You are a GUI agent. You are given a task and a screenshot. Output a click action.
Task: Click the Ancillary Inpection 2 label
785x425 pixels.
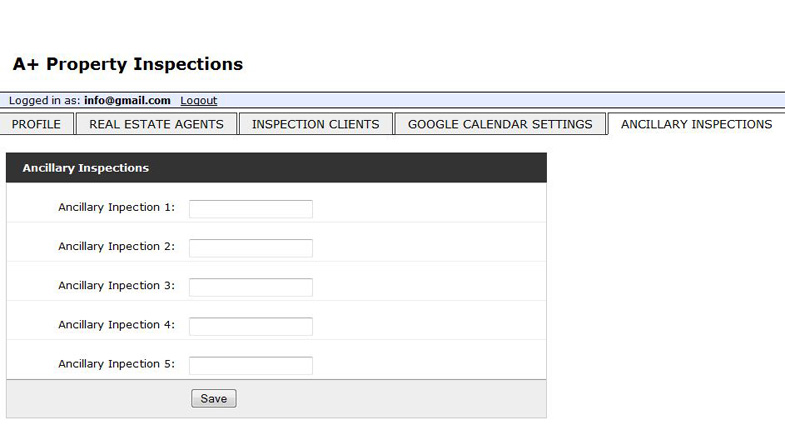tap(117, 247)
